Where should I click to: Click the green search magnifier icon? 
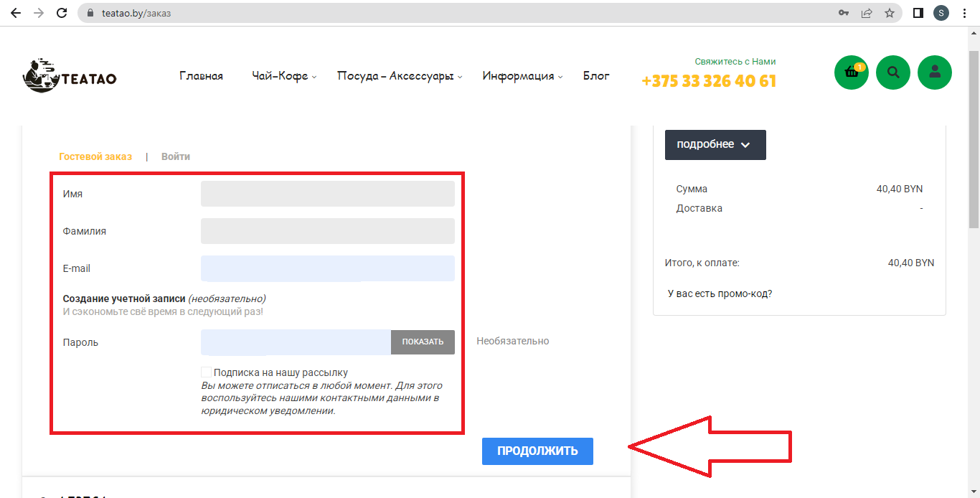click(x=893, y=72)
